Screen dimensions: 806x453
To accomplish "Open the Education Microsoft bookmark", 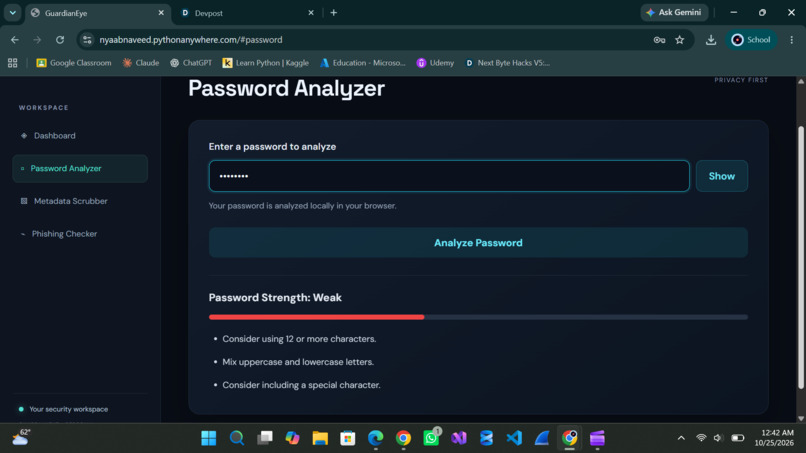I will (x=363, y=63).
